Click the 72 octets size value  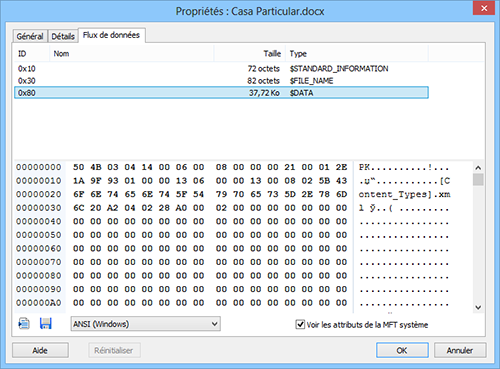[x=263, y=69]
